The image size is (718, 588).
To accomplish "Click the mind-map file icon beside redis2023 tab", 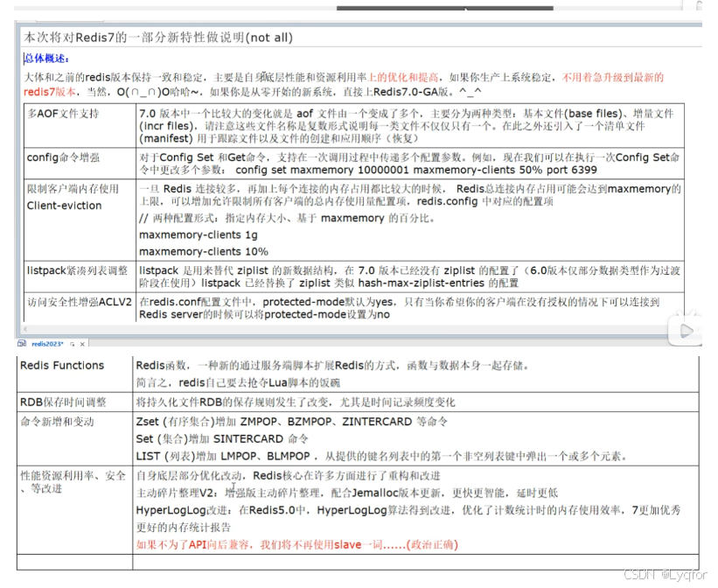I will [x=22, y=343].
